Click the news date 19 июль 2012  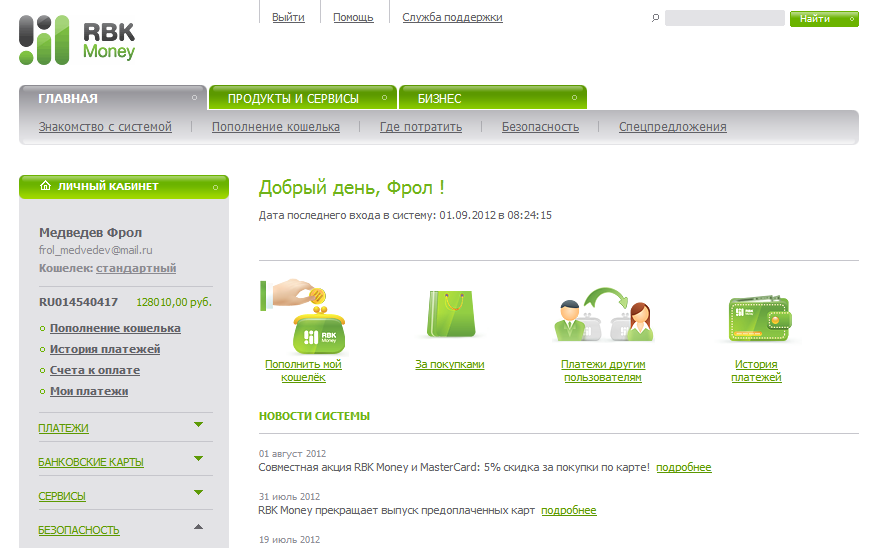289,540
